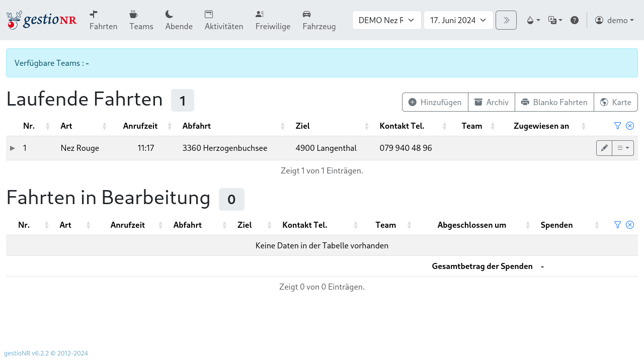
Task: Expand ride 1 with the triangle
Action: (x=12, y=148)
